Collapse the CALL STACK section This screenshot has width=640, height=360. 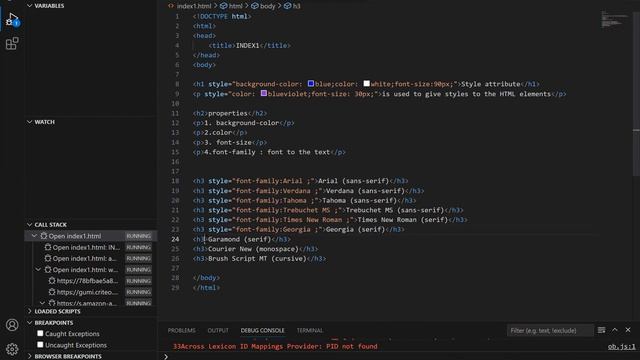[29, 224]
